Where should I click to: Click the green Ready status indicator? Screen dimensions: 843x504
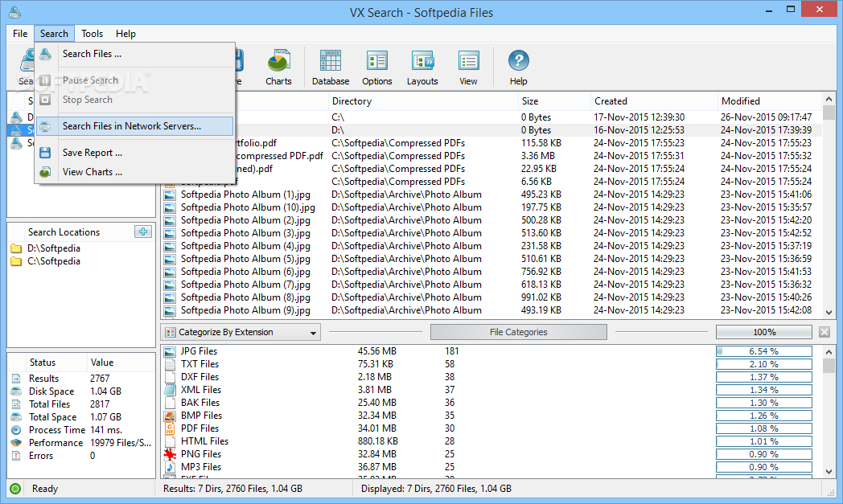(15, 489)
